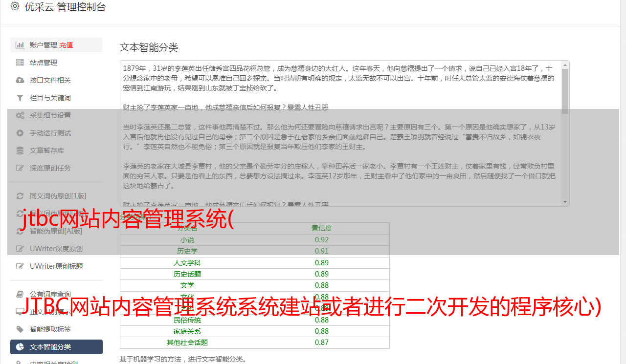
Task: Click the gears icon for 采集细节设置
Action: click(20, 115)
